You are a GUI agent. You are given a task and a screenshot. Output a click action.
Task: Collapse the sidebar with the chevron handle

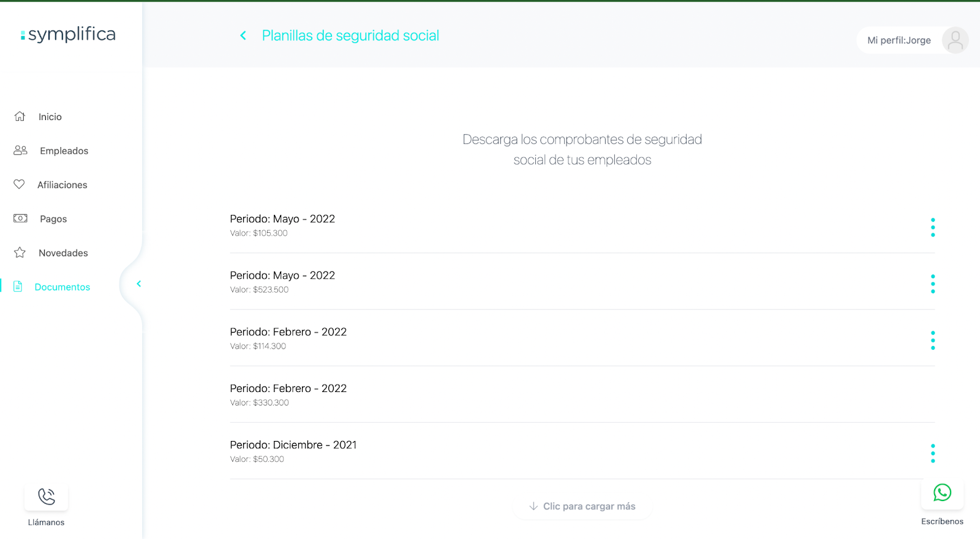click(139, 284)
